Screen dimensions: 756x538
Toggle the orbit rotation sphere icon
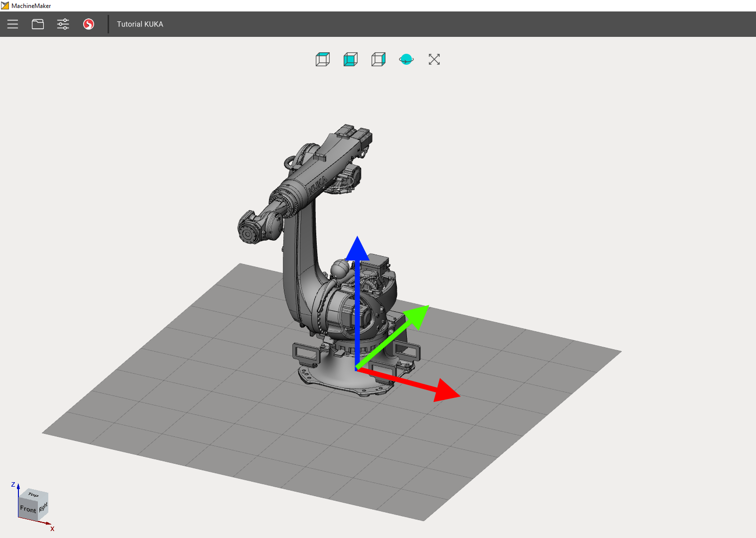(406, 60)
